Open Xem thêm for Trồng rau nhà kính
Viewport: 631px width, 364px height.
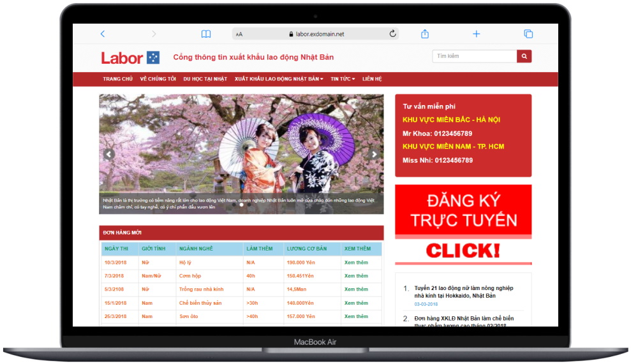[x=356, y=289]
